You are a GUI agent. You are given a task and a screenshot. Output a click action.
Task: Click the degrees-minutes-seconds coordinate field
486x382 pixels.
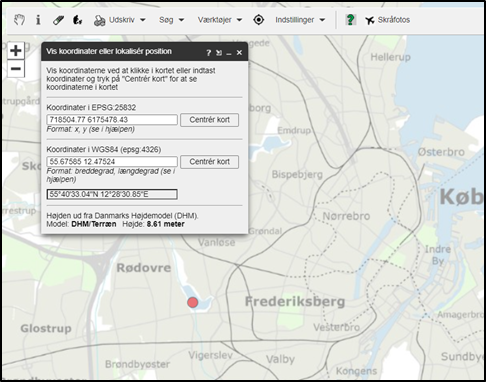click(x=112, y=194)
